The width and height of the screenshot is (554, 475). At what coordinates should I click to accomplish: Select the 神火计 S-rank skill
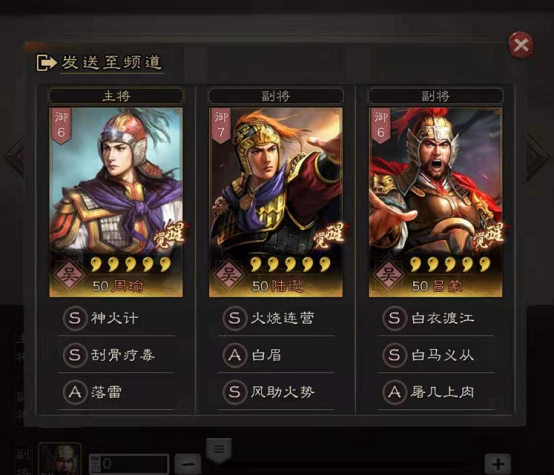(x=116, y=318)
